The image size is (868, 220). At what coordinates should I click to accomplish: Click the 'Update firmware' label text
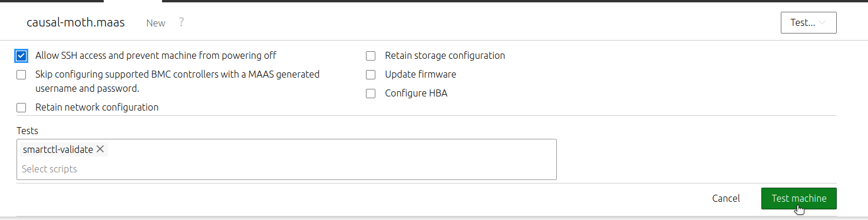(x=420, y=75)
